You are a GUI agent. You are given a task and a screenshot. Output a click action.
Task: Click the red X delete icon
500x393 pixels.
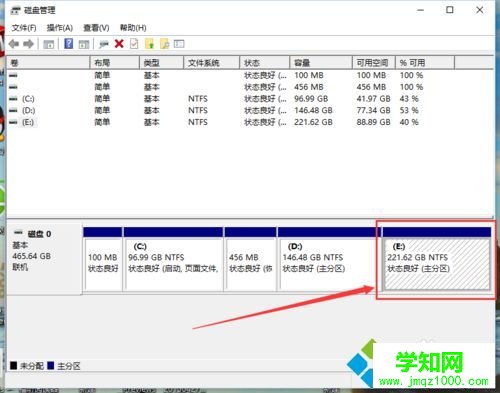tap(119, 44)
